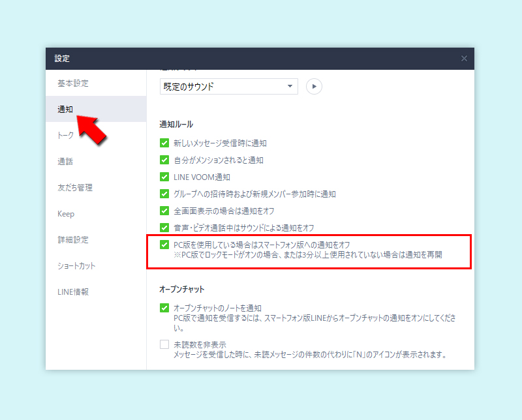Open the 通知 settings section

[x=65, y=109]
